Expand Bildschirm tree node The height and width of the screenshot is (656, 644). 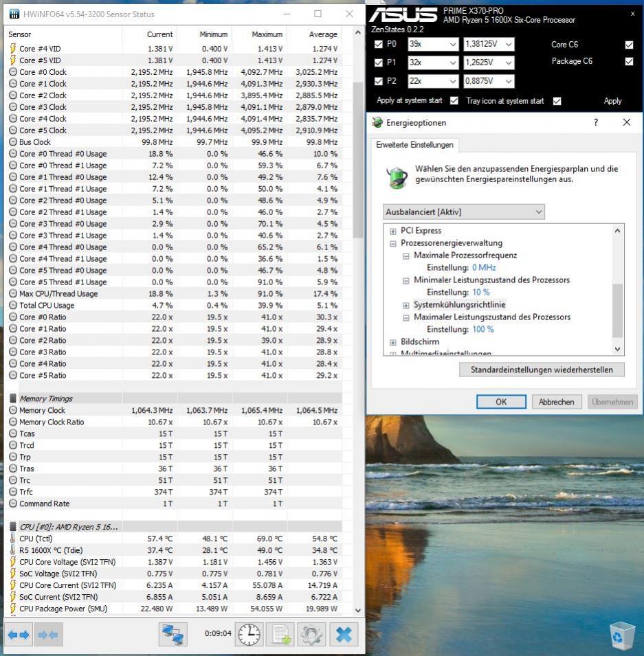coord(392,342)
